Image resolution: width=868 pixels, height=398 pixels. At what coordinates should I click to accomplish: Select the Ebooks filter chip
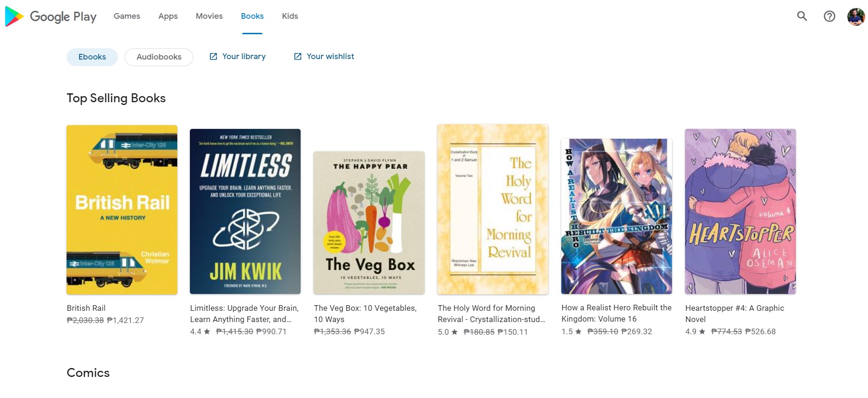(x=92, y=57)
